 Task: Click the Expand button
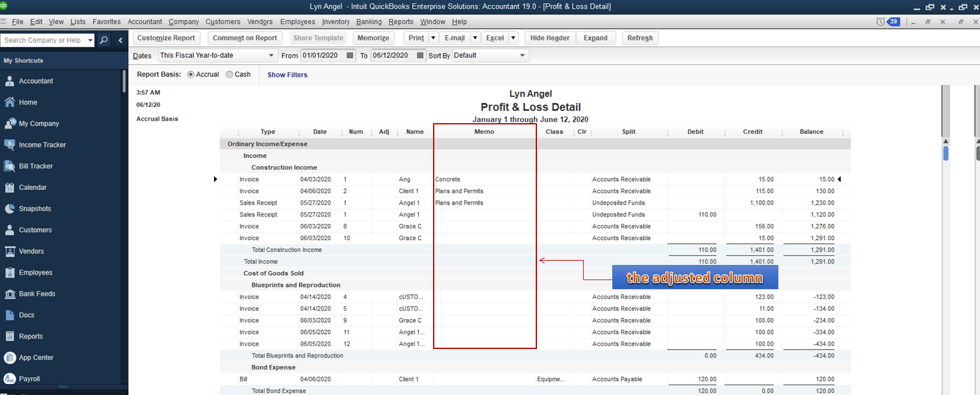(x=595, y=38)
